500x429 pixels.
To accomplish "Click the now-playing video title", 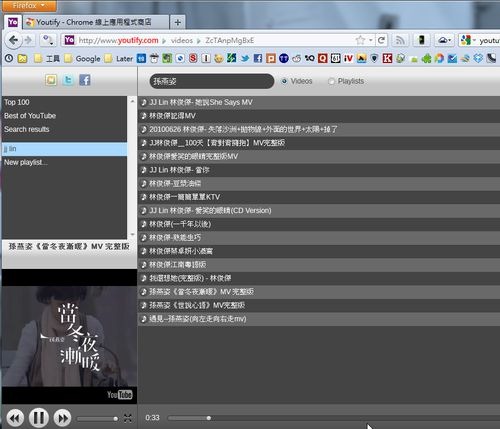I will [x=69, y=247].
